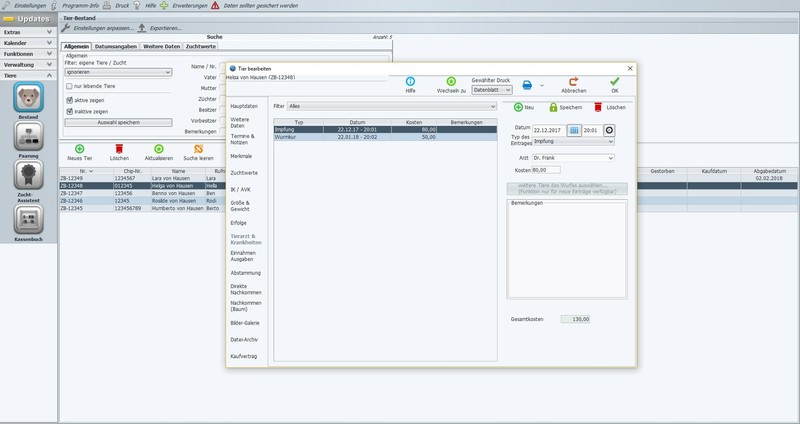The height and width of the screenshot is (424, 800).
Task: Uncheck the 'inaktive zeigen' checkbox
Action: tap(69, 111)
